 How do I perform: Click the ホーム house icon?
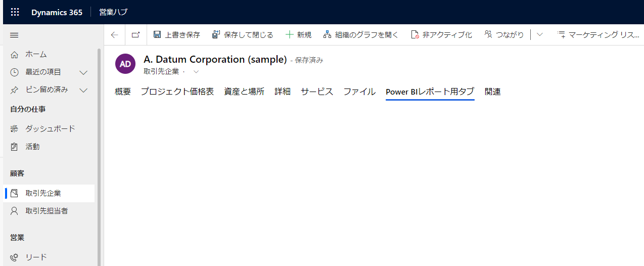pyautogui.click(x=14, y=54)
